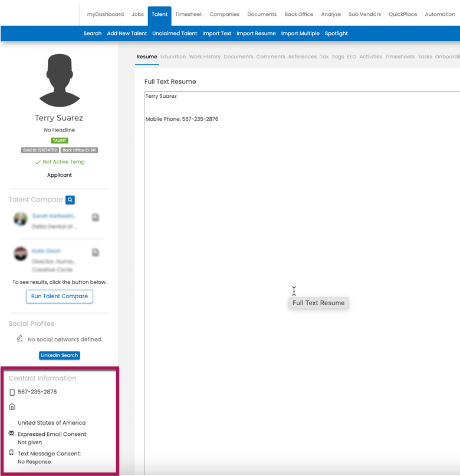460x476 pixels.
Task: Click Import Resume
Action: click(x=256, y=34)
